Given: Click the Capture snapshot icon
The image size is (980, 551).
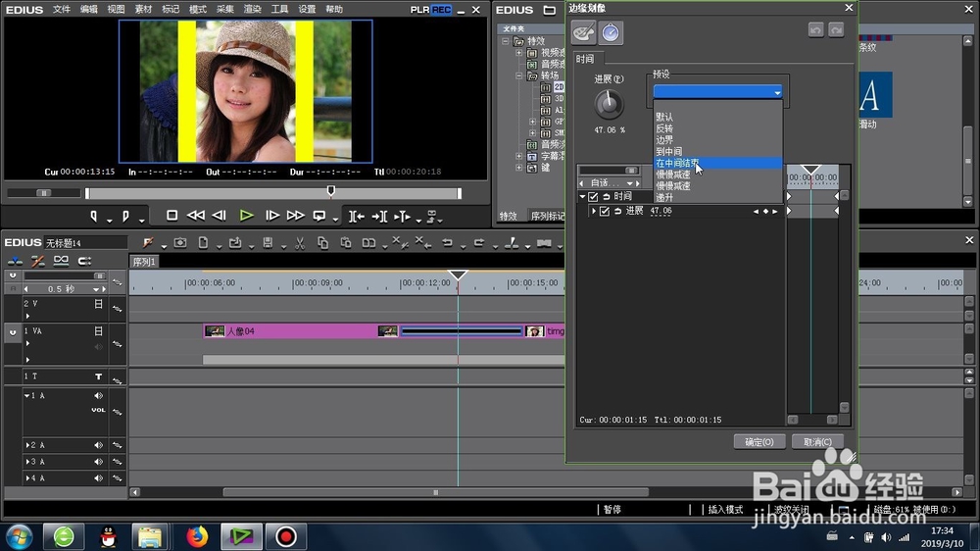Looking at the screenshot, I should click(180, 243).
